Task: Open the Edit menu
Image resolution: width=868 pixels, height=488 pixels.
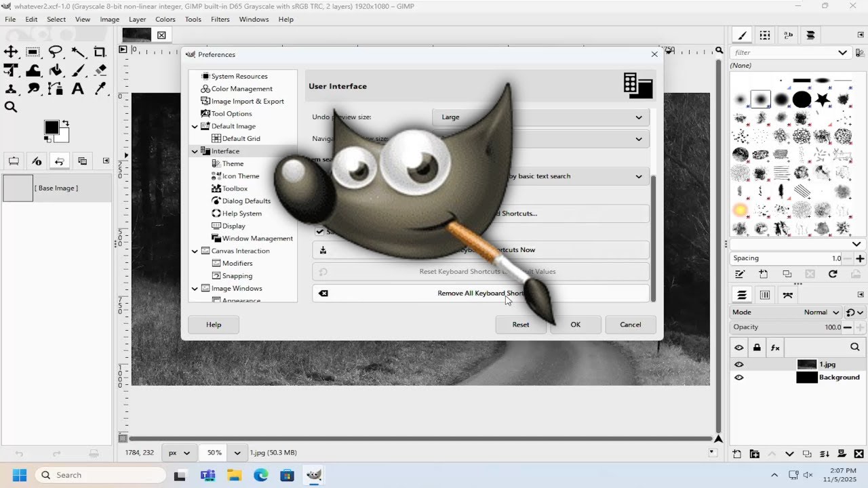Action: click(x=31, y=19)
